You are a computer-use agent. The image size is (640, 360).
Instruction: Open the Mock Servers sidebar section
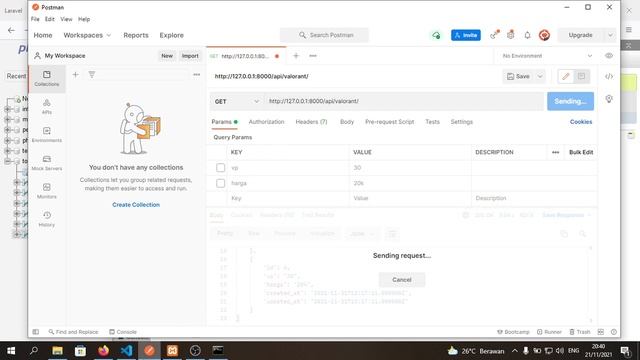[x=47, y=163]
